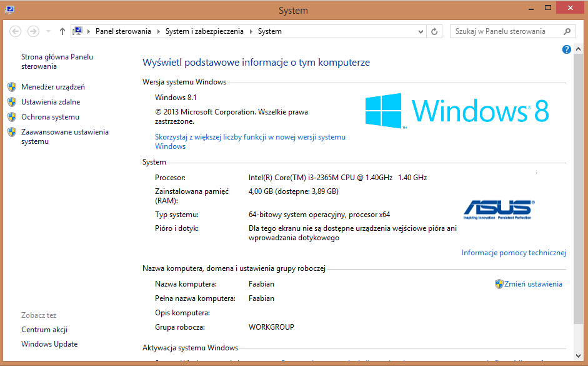Select WORKGROUP value

271,327
